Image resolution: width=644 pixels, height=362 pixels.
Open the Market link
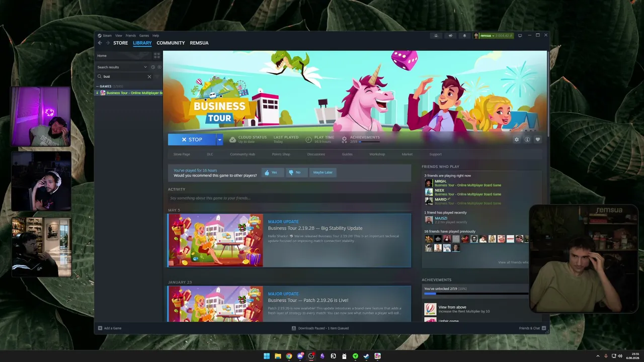pyautogui.click(x=407, y=154)
